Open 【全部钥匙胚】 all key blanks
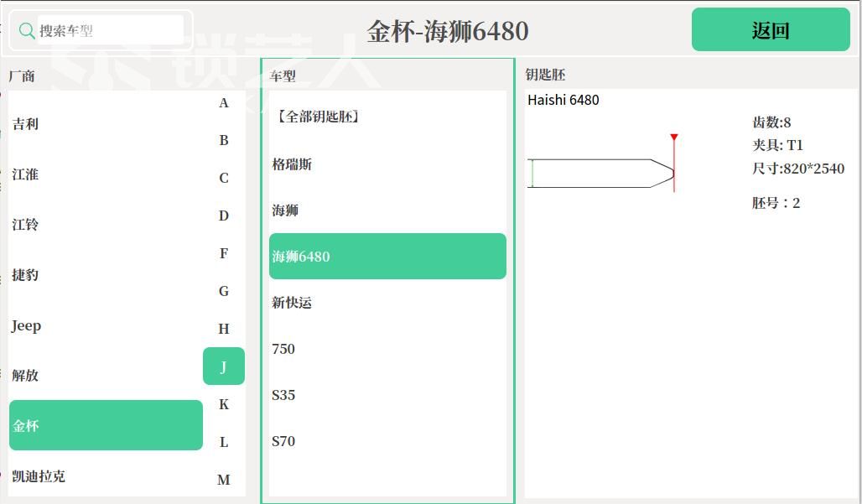Screen dimensions: 862x504 pyautogui.click(x=387, y=117)
